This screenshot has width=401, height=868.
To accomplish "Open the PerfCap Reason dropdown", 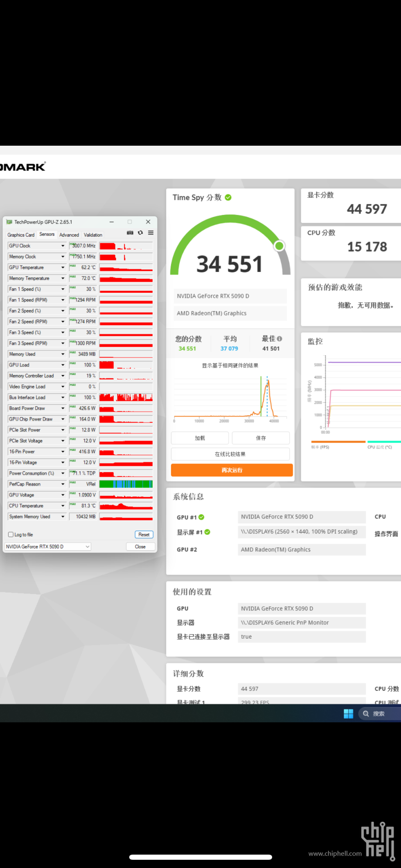I will pyautogui.click(x=63, y=484).
